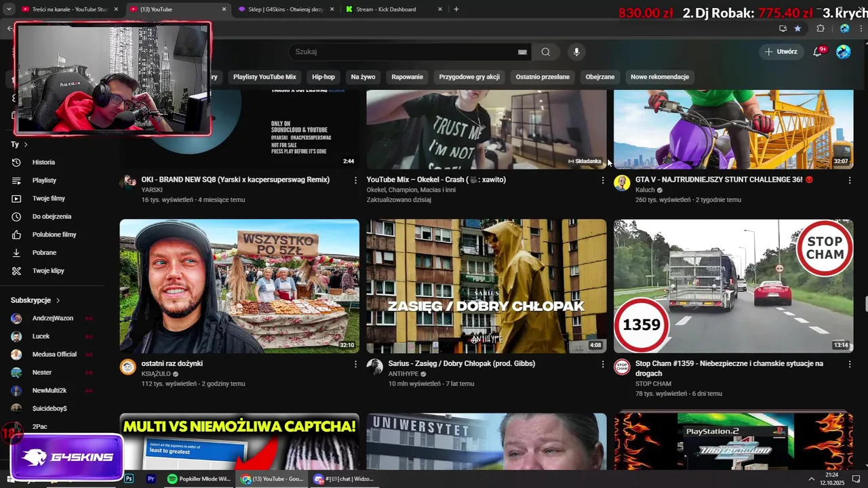Filter by Nowe rekomendacje chip
The width and height of the screenshot is (868, 488).
pyautogui.click(x=660, y=77)
